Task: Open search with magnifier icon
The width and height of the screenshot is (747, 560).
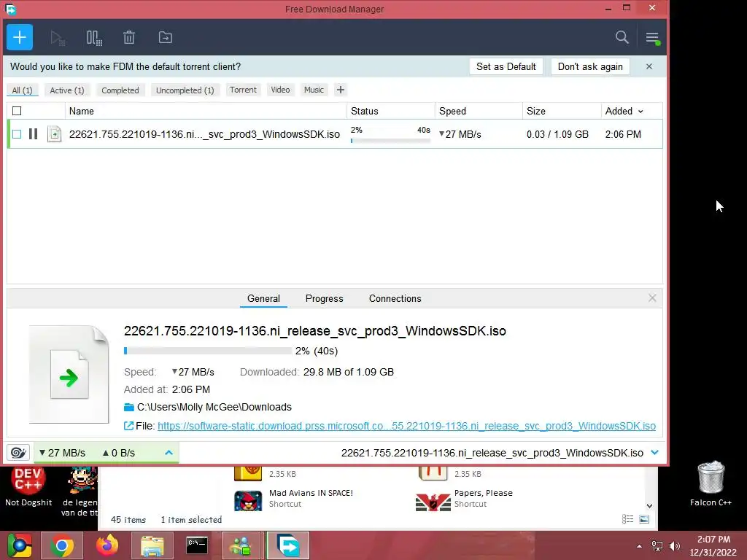Action: click(x=622, y=37)
